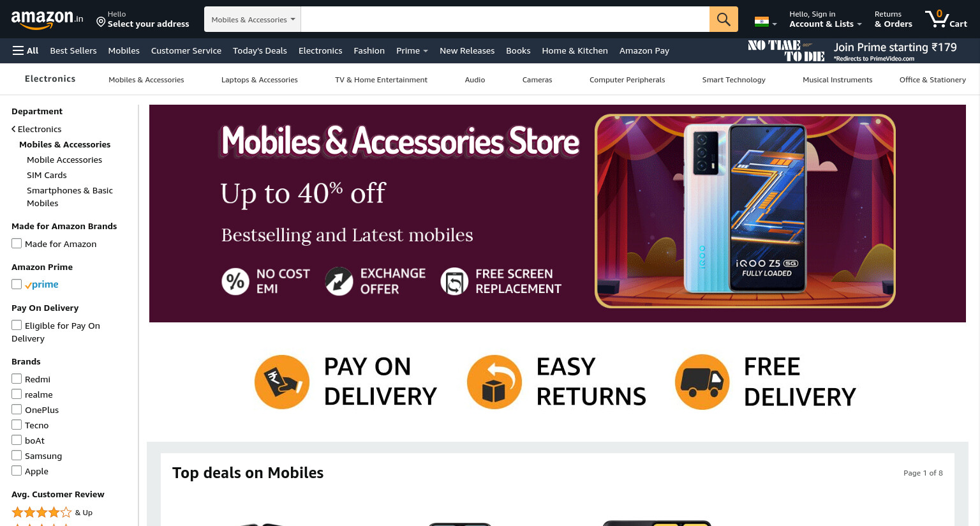Click the Free Delivery truck icon
The image size is (980, 526).
702,382
